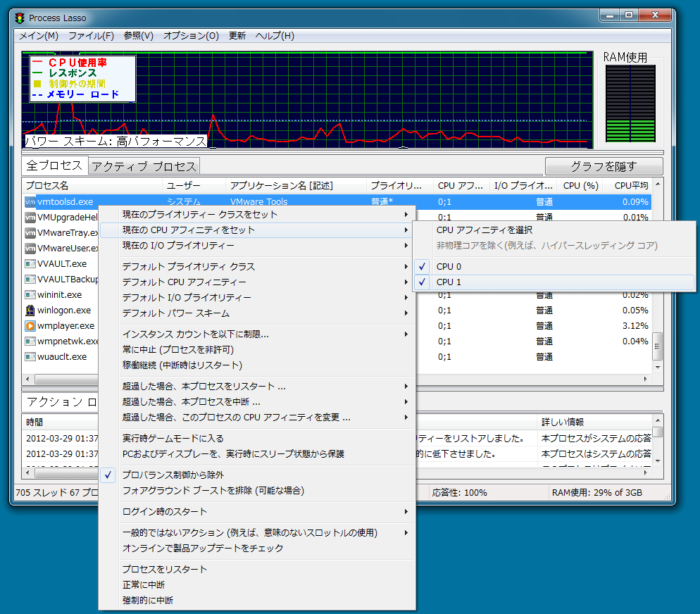Select the wininit.exe process row
Viewport: 700px width, 614px height.
[60, 294]
